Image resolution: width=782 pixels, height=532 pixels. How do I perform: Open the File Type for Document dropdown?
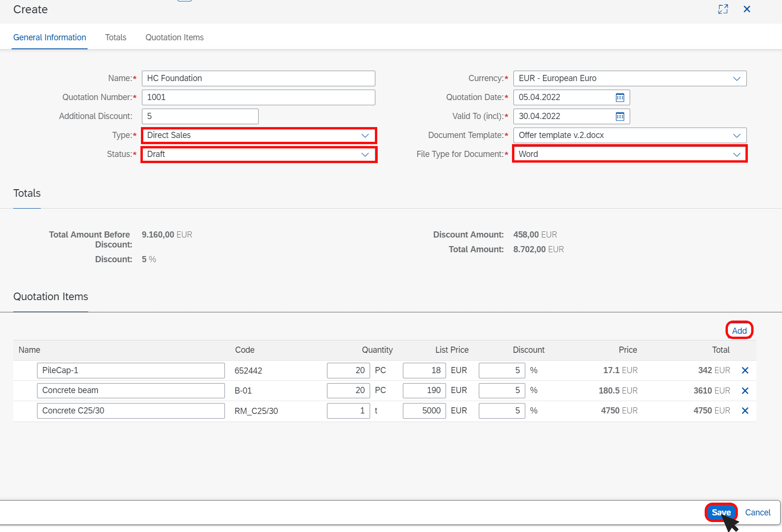(x=736, y=155)
